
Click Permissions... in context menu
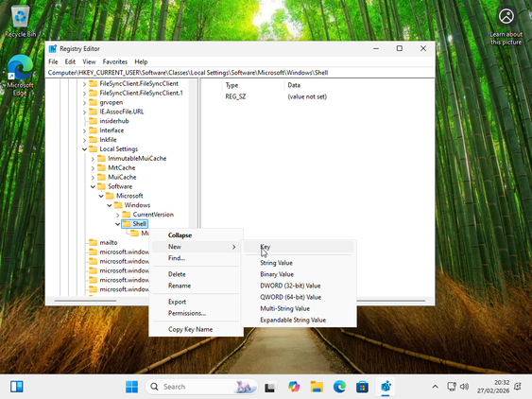[196, 313]
